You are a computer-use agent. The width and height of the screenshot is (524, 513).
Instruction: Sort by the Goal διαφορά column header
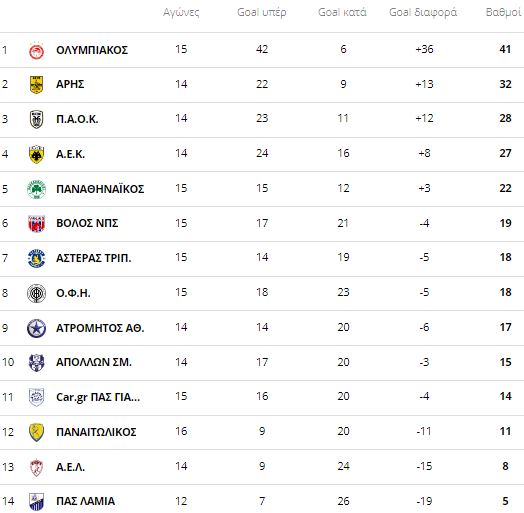click(x=423, y=12)
